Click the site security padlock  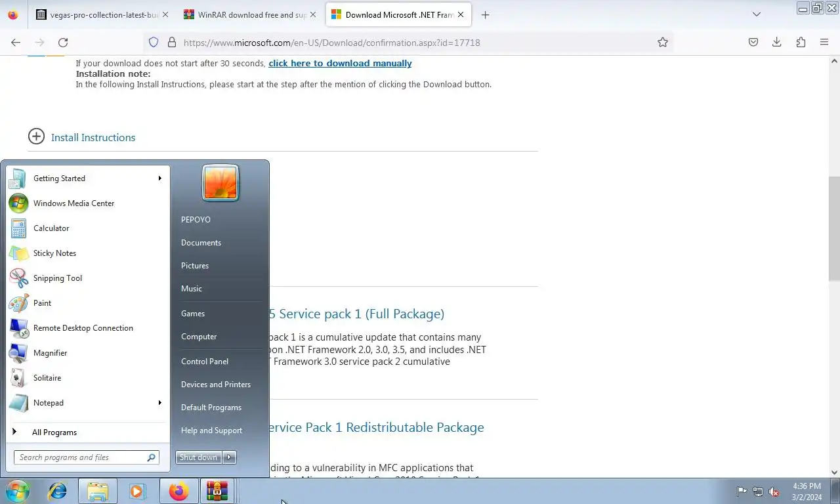172,43
